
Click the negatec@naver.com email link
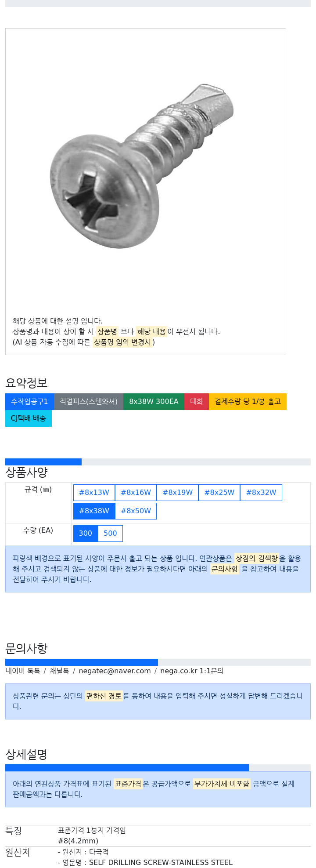tap(115, 671)
